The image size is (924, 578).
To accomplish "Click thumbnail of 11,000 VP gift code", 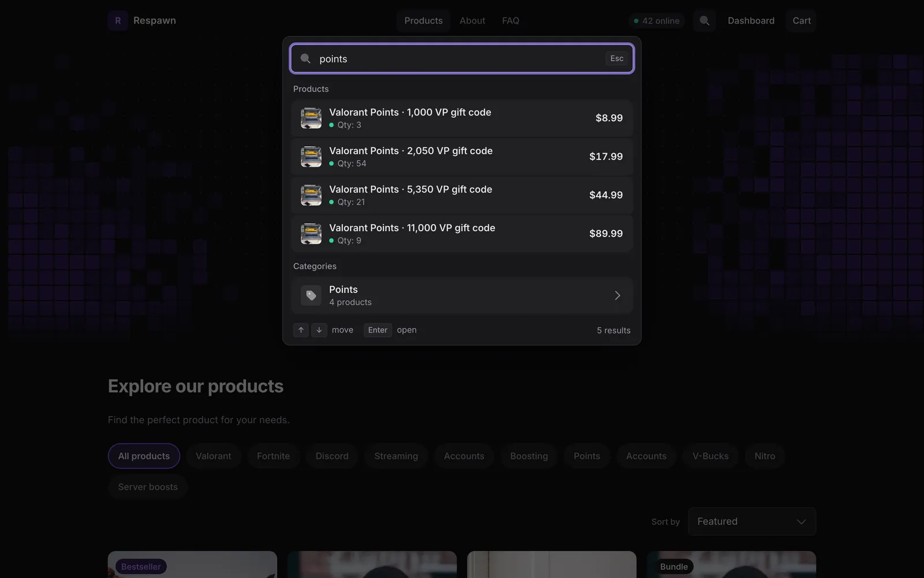I will 311,234.
